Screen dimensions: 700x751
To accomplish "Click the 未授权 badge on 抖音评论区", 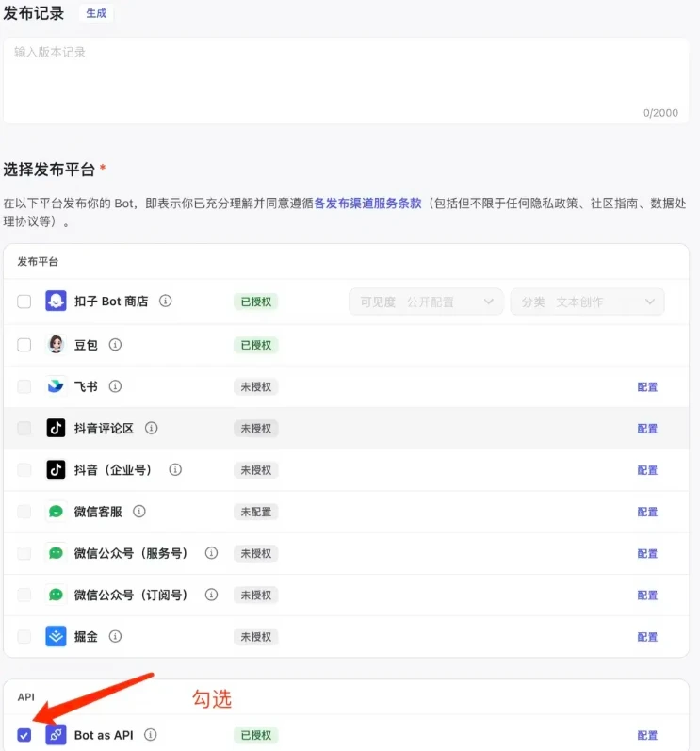I will [x=255, y=428].
